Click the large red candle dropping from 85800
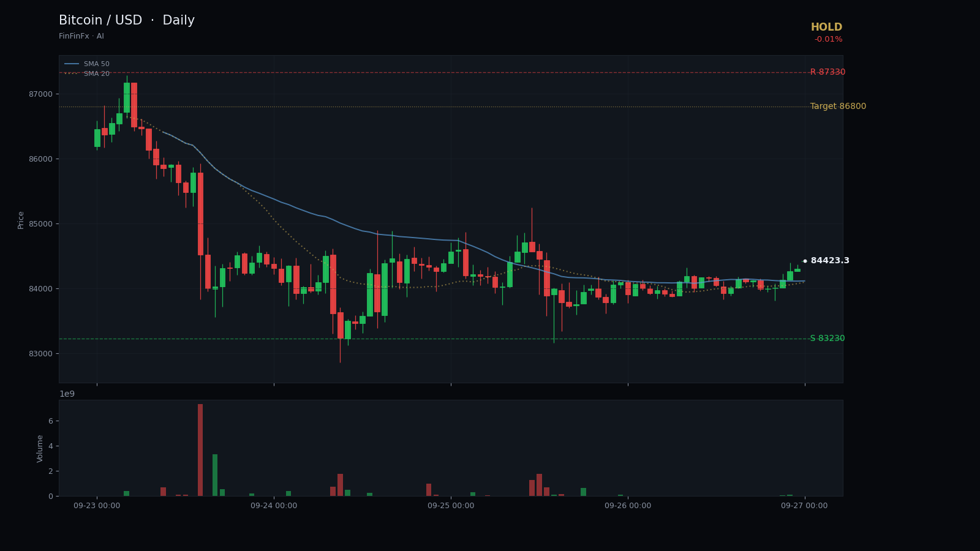 pyautogui.click(x=200, y=214)
